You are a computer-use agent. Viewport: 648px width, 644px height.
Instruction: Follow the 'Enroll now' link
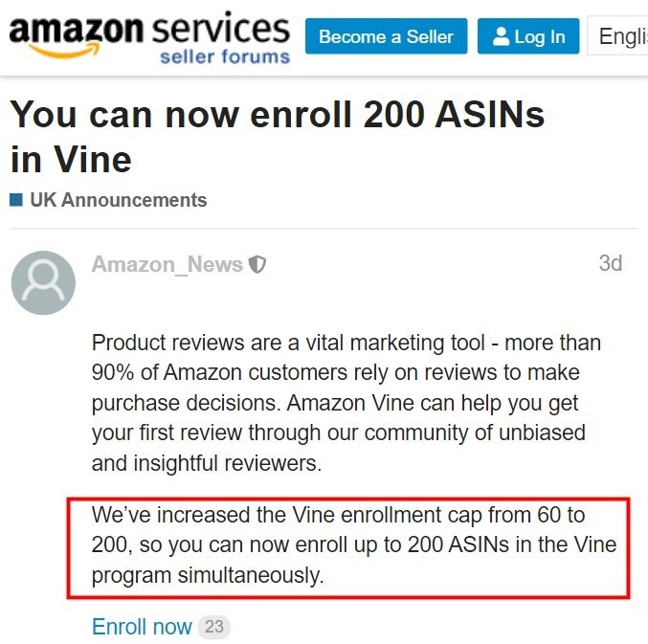coord(142,627)
